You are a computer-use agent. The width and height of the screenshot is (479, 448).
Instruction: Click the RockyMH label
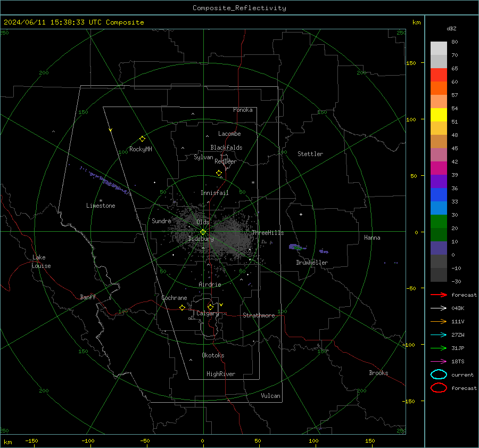click(x=141, y=149)
